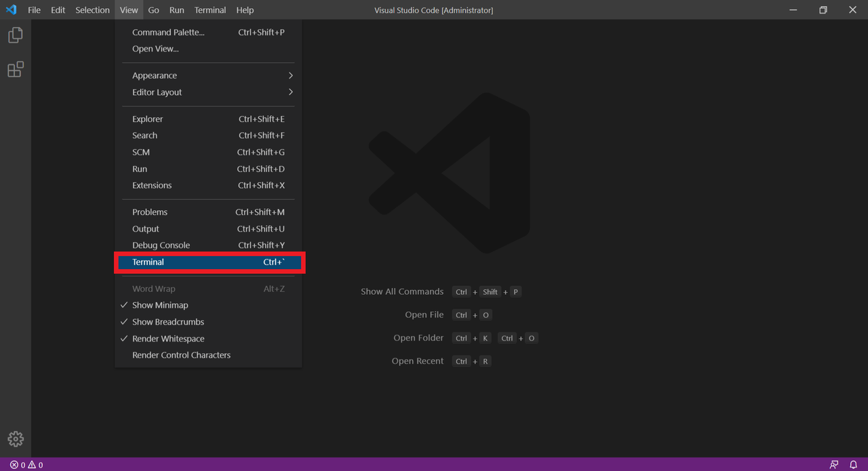The height and width of the screenshot is (471, 868).
Task: Open the Extensions icon in activity bar
Action: click(16, 69)
